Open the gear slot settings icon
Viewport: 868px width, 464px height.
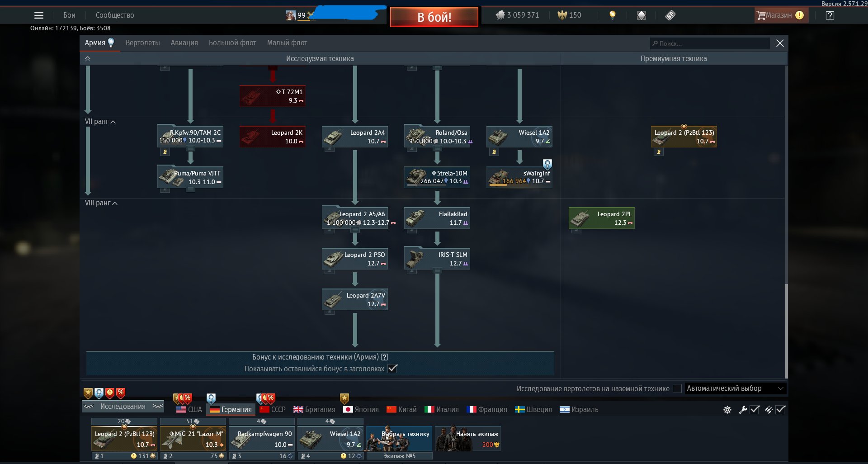(727, 410)
